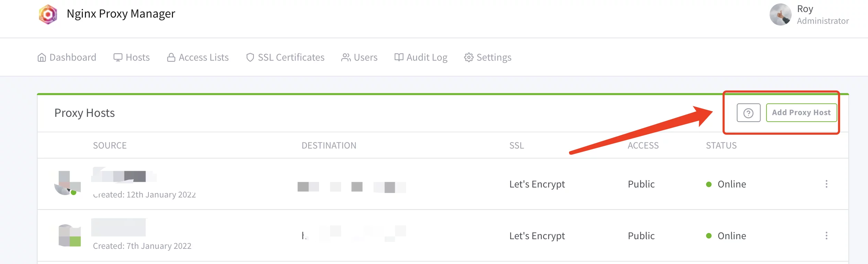Open the SSL Certificates page
The width and height of the screenshot is (868, 264).
pyautogui.click(x=285, y=57)
